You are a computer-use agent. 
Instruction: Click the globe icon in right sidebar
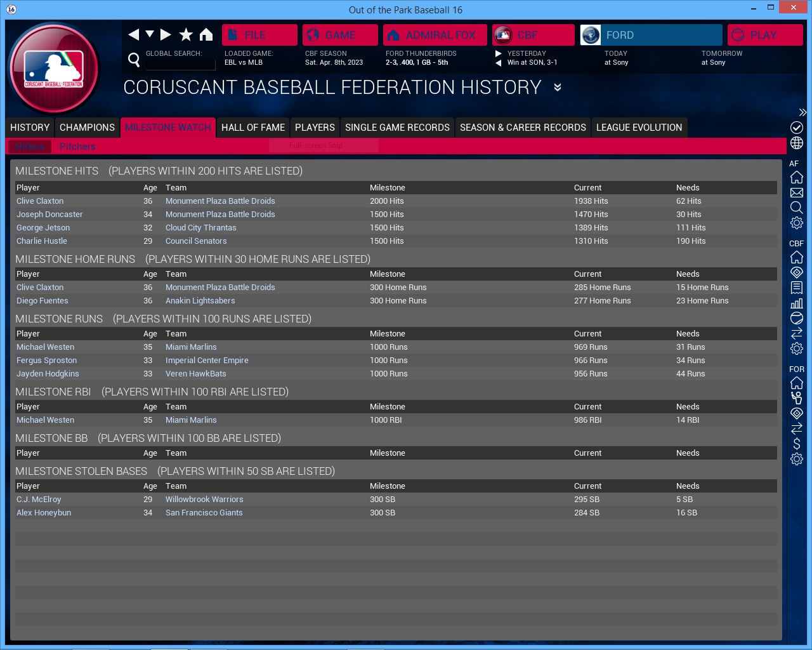(x=797, y=143)
